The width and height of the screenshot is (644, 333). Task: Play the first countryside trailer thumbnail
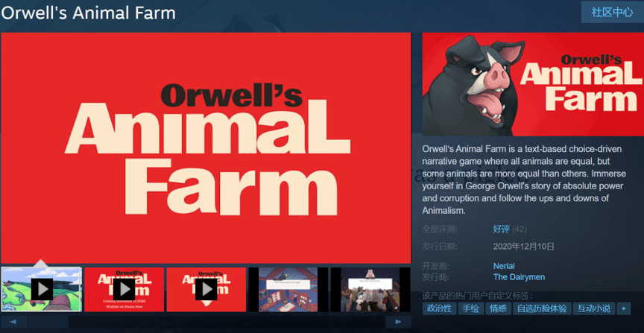point(42,290)
